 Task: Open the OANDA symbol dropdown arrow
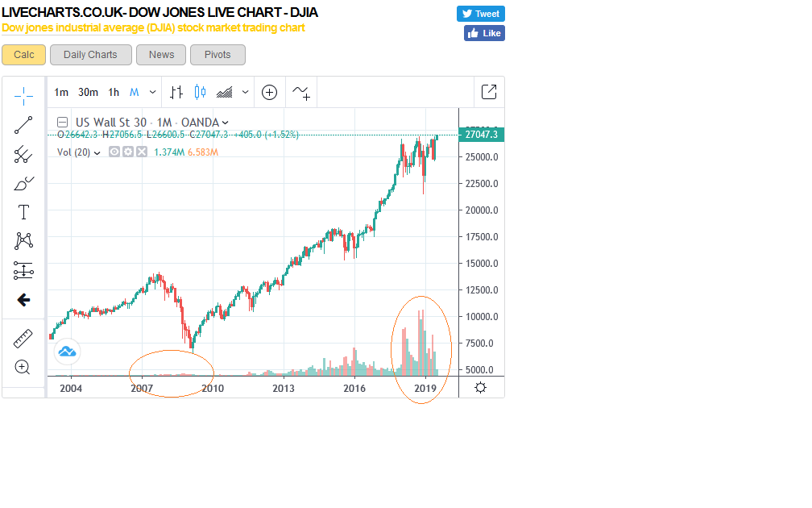[x=226, y=123]
